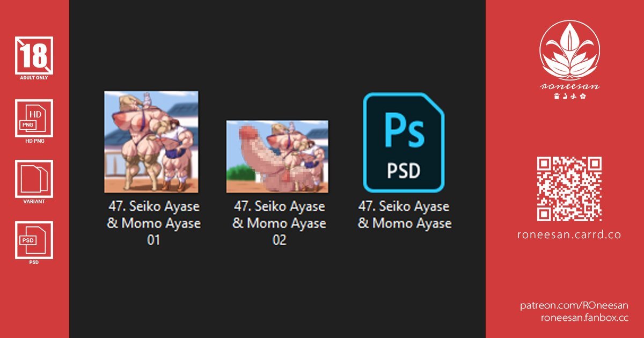
Task: Click the small PSD icon in left sidebar
Action: (x=34, y=240)
